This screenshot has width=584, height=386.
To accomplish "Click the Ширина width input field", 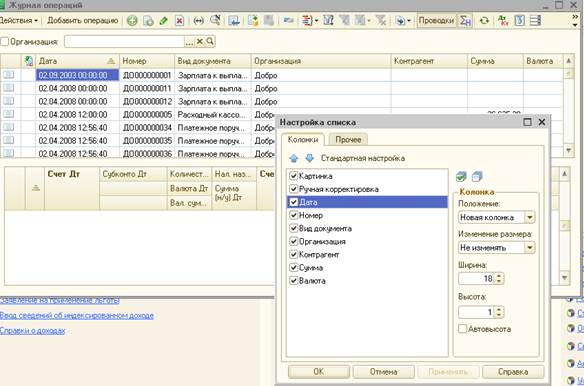I will [477, 278].
